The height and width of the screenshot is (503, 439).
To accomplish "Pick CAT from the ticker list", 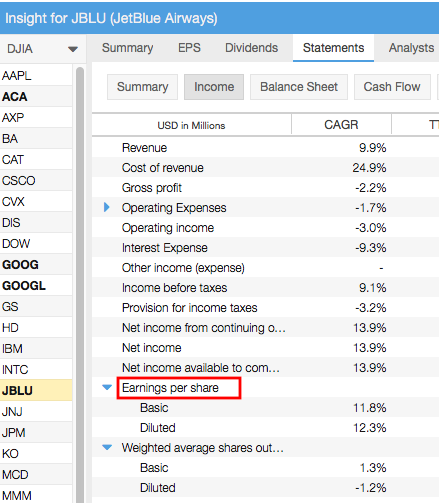I will coord(36,160).
